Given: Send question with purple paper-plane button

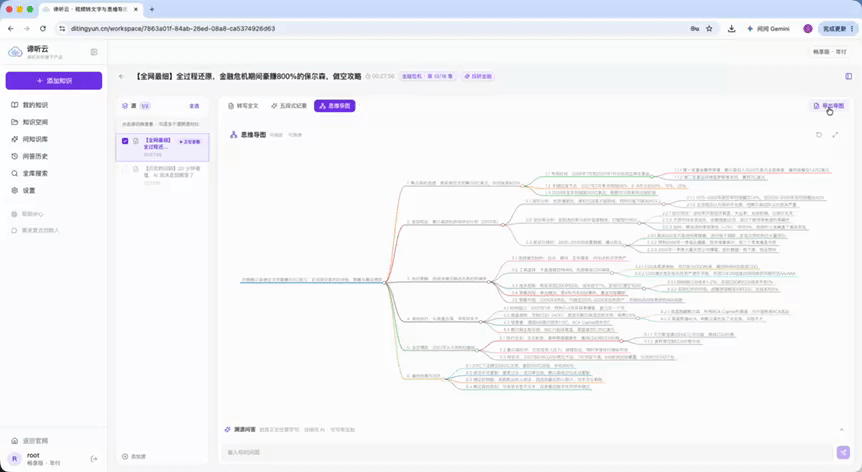Looking at the screenshot, I should 843,452.
